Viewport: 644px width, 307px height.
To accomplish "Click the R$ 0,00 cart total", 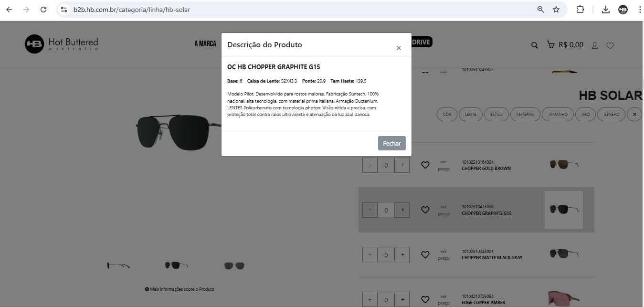I will click(571, 45).
